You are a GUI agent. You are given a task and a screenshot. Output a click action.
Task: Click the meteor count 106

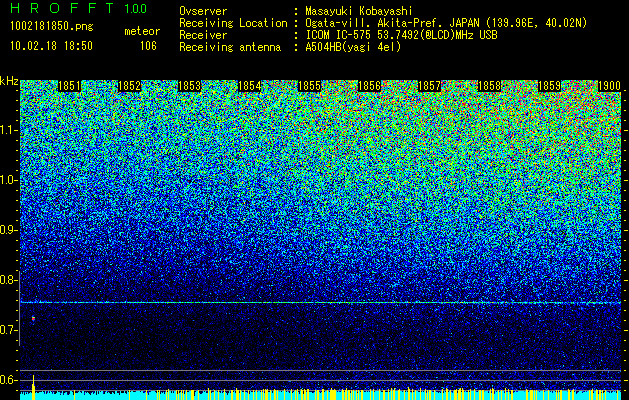pos(148,46)
